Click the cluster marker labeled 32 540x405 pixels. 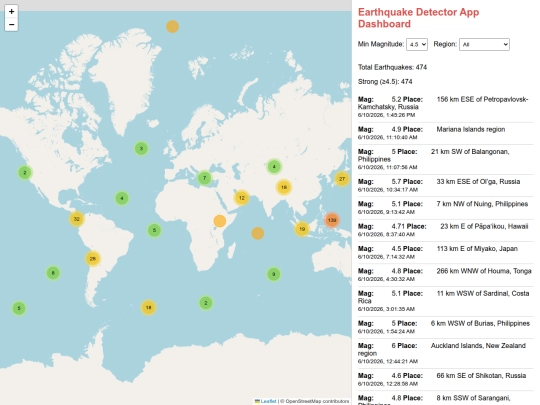point(77,219)
